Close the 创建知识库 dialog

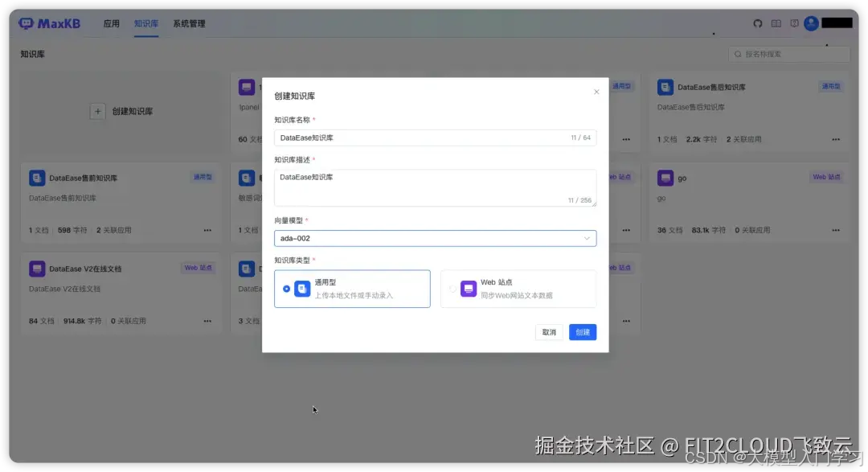pos(596,92)
